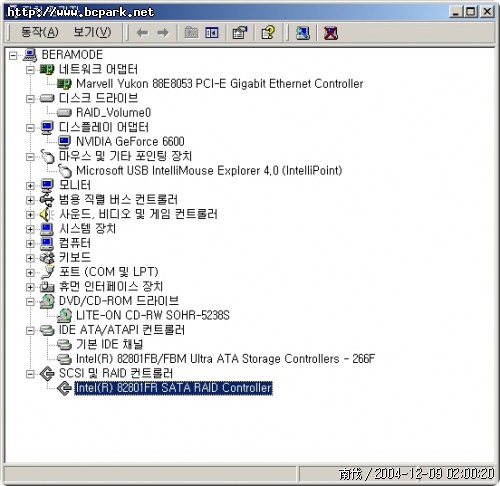500x486 pixels.
Task: Expand 사운드, 비디오 및 게임 컨트롤러
Action: click(30, 215)
